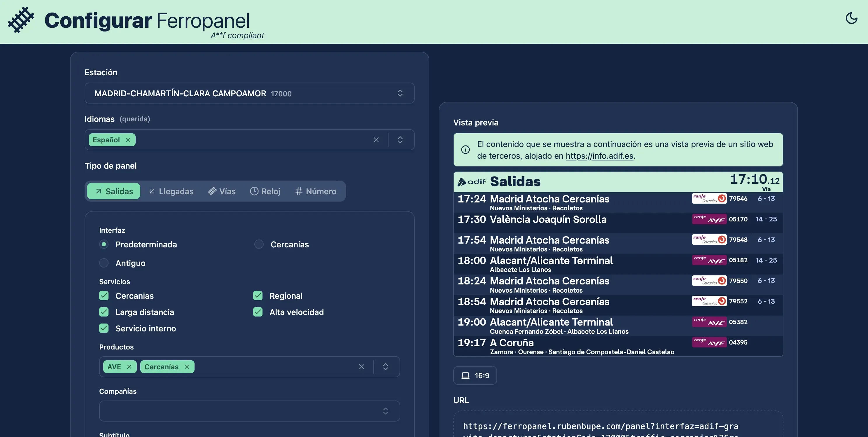The height and width of the screenshot is (437, 868).
Task: Open the info.adif.es link
Action: pos(599,156)
